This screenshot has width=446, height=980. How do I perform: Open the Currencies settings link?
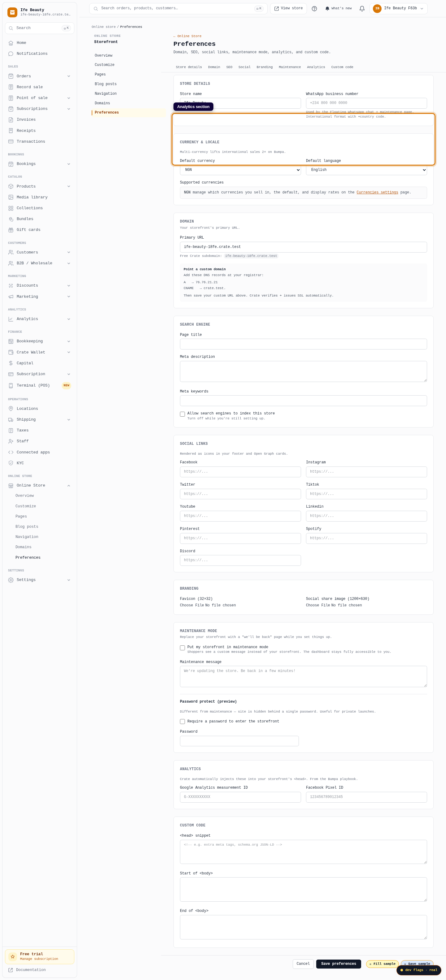coord(377,193)
